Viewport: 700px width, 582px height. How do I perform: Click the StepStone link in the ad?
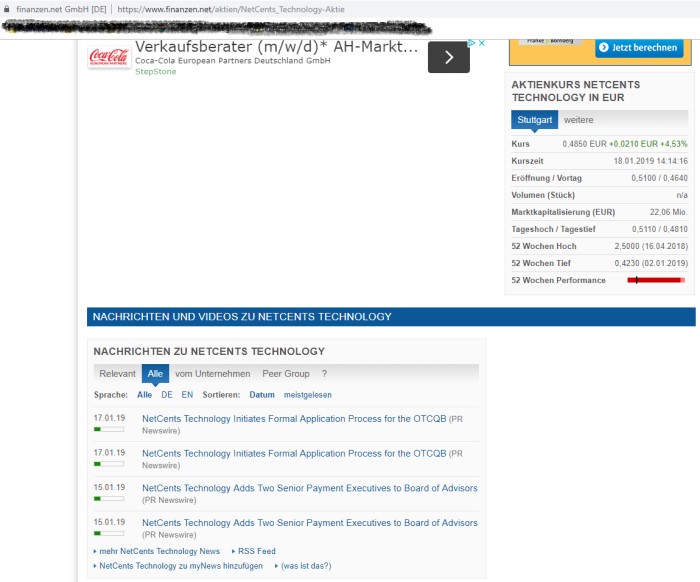click(155, 71)
